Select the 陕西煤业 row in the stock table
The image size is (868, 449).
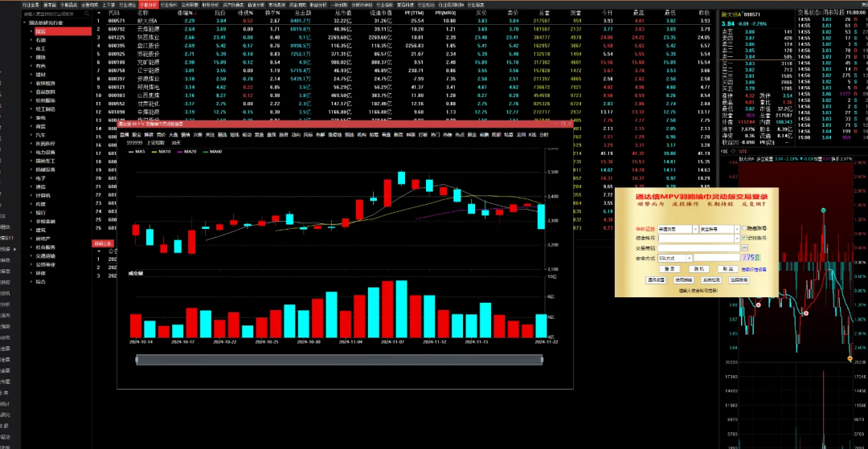coord(405,37)
